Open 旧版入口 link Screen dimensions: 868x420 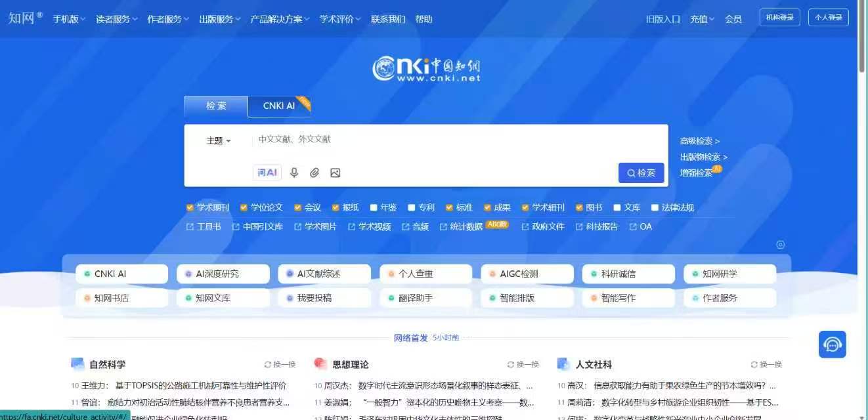click(663, 19)
